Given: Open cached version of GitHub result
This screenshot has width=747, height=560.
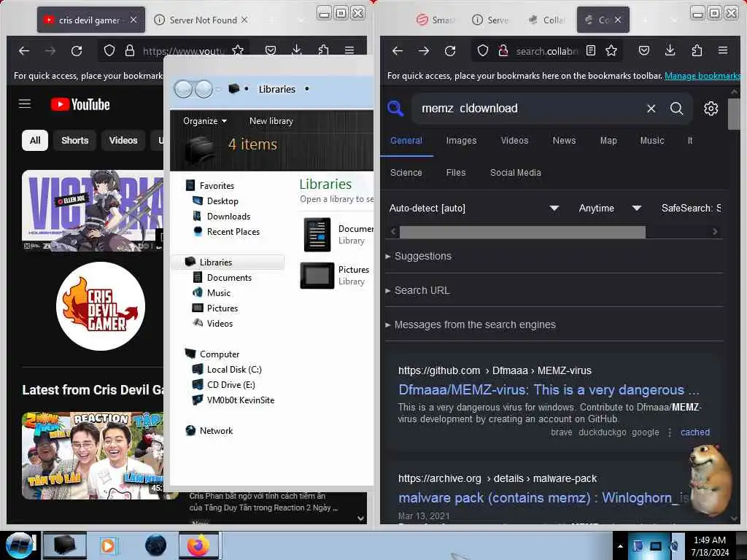Looking at the screenshot, I should 694,432.
